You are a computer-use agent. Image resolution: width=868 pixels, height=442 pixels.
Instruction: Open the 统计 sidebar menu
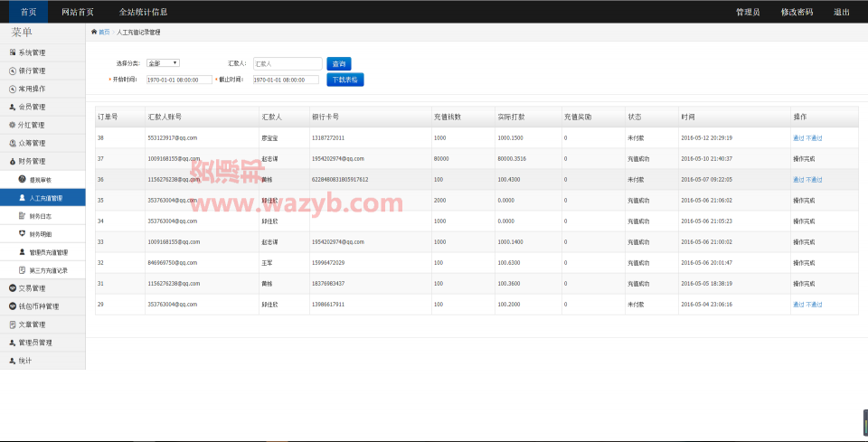[42, 361]
